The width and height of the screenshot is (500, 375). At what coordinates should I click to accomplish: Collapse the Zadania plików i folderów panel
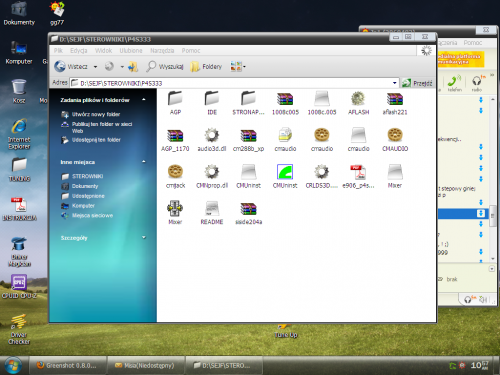(x=144, y=100)
